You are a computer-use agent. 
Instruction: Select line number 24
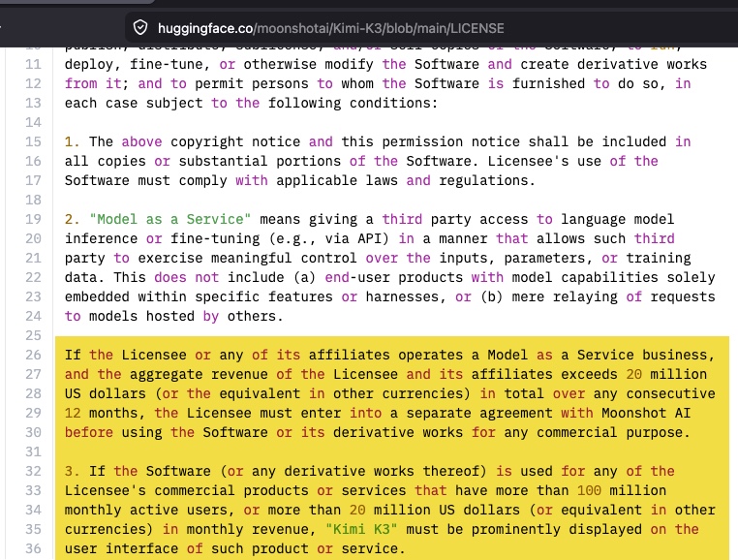33,316
